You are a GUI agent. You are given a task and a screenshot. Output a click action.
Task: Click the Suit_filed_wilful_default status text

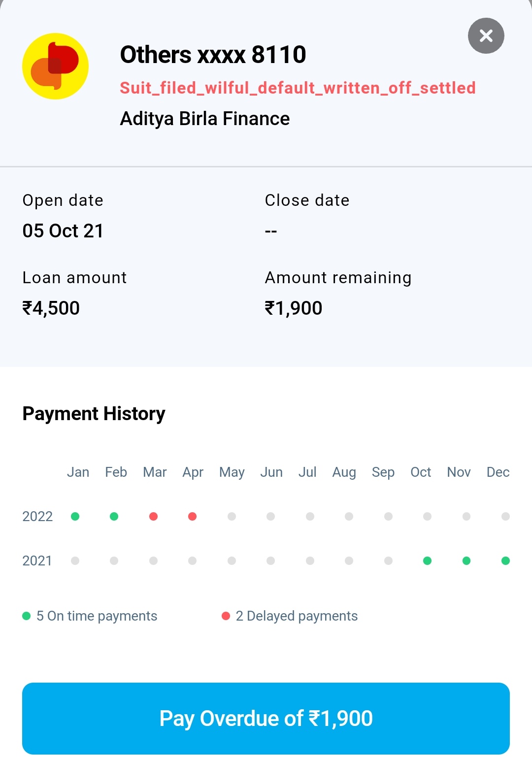(298, 88)
